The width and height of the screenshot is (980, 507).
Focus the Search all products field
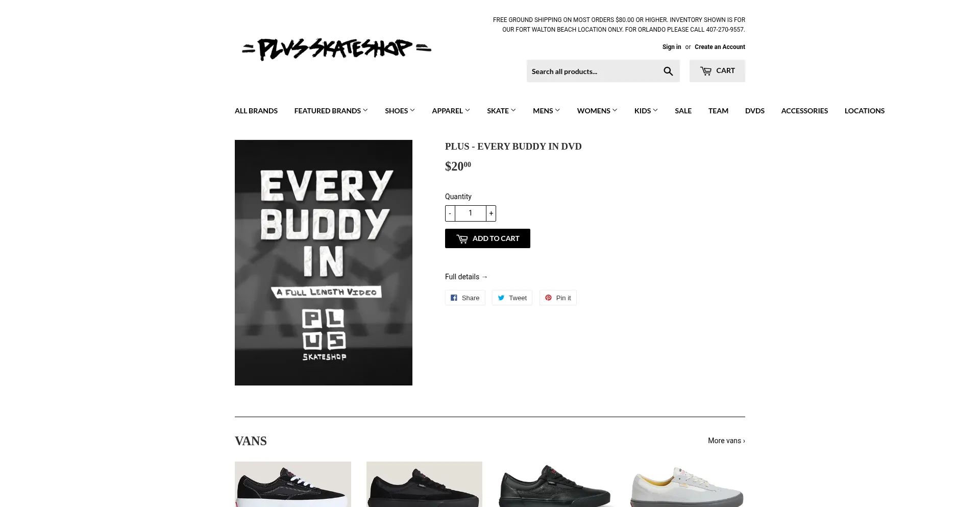[x=592, y=71]
